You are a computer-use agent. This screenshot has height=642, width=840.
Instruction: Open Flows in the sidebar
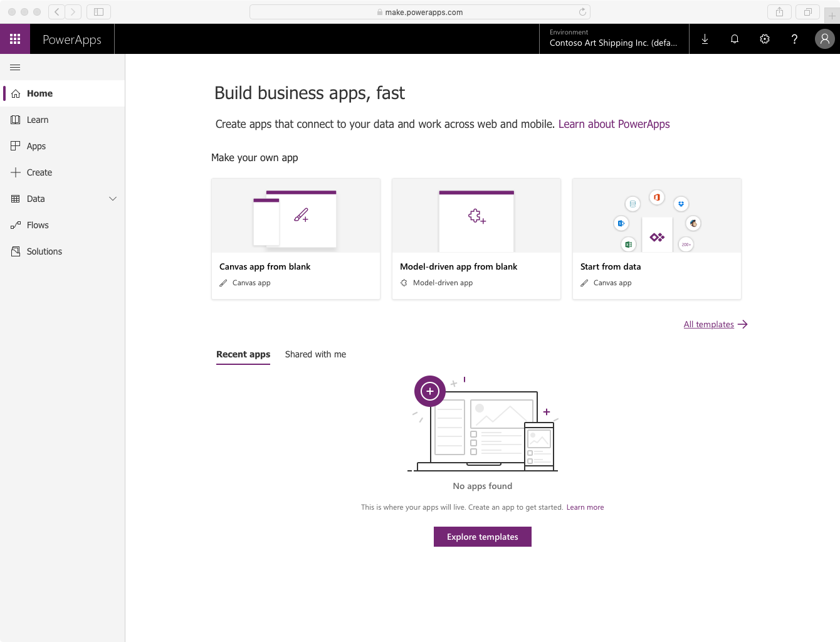pyautogui.click(x=63, y=225)
